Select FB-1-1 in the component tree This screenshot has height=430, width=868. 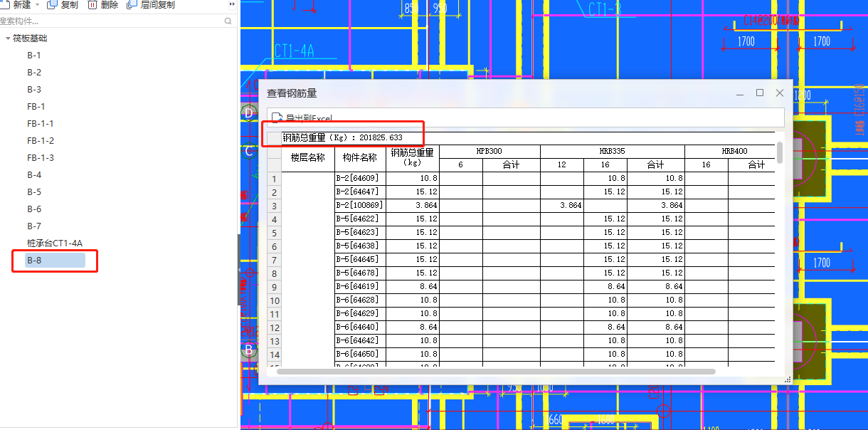(x=41, y=124)
